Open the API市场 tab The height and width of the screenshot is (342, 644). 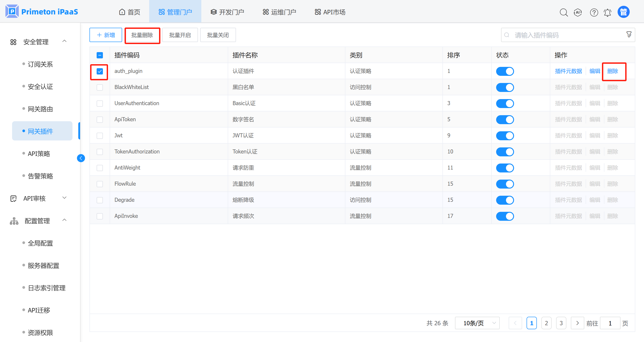(330, 12)
